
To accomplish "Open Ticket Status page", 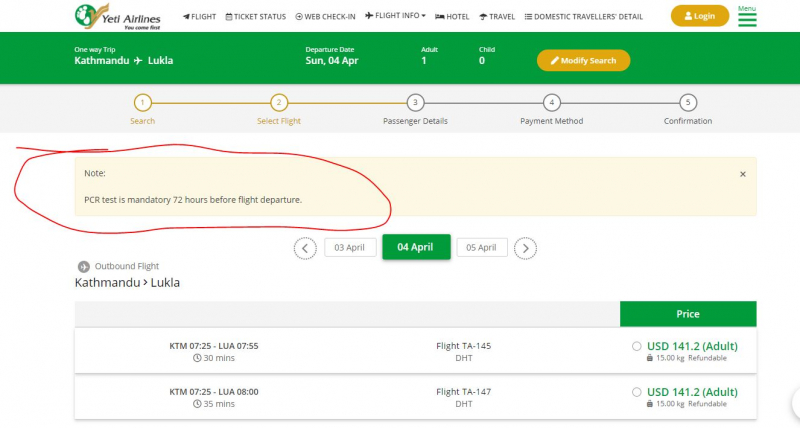I will point(256,17).
